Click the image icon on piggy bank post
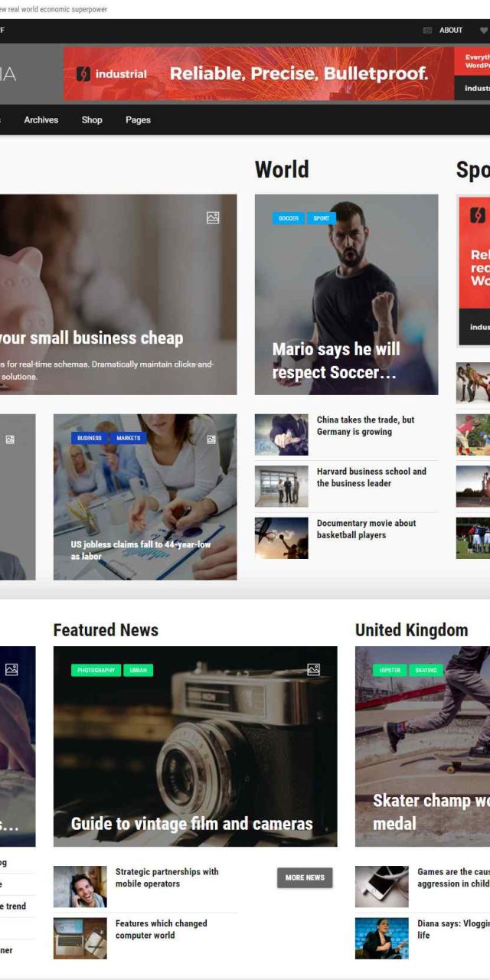This screenshot has width=490, height=980. (213, 217)
